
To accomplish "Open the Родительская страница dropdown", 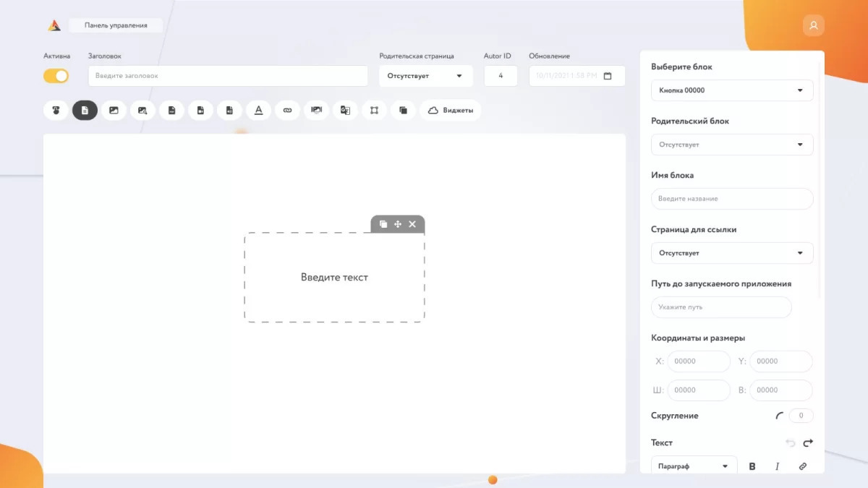I will 425,76.
